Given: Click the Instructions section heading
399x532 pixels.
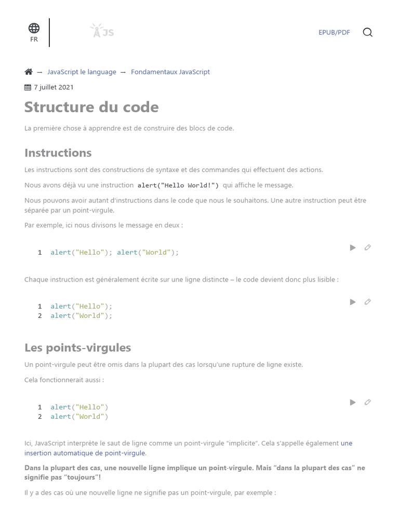Looking at the screenshot, I should 58,153.
